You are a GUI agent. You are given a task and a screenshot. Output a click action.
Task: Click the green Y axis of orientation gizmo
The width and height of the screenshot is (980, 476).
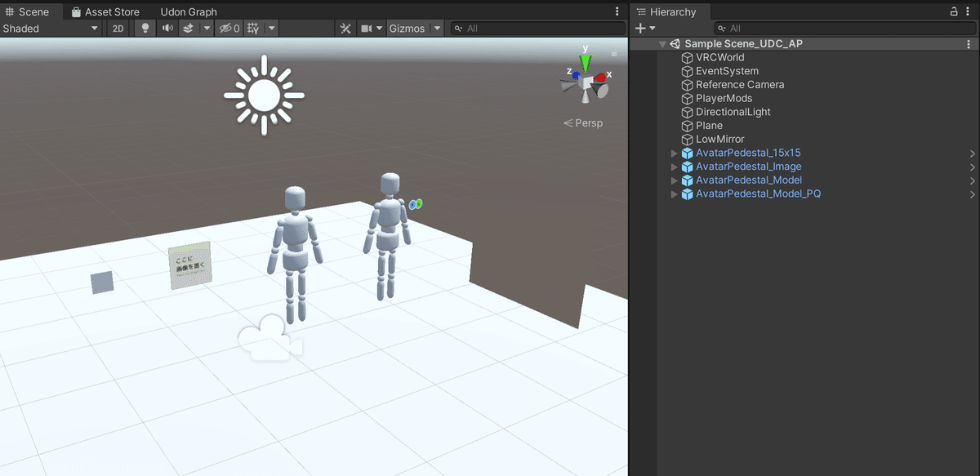click(585, 64)
